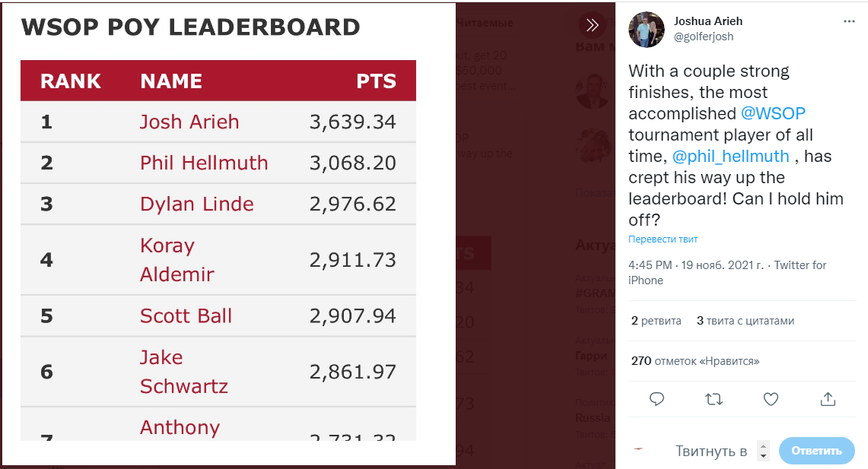Viewport: 868px width, 469px height.
Task: Open the @phil_hellmuth mention link
Action: [x=731, y=156]
